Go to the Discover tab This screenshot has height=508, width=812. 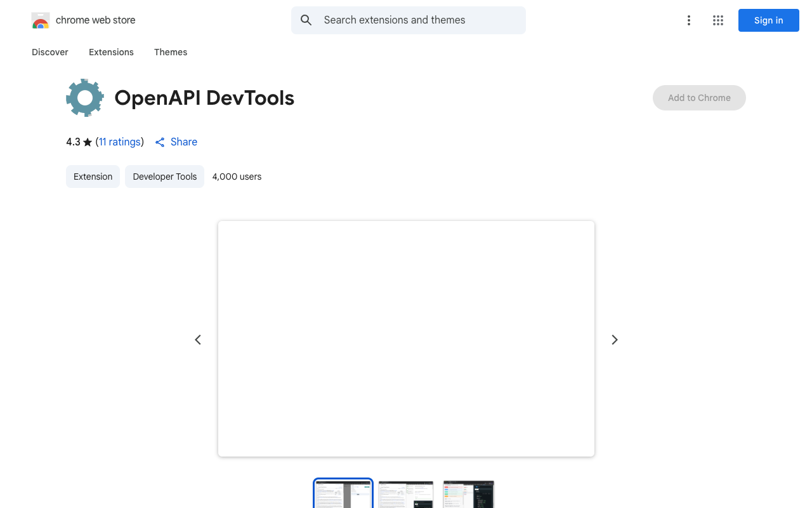point(50,52)
